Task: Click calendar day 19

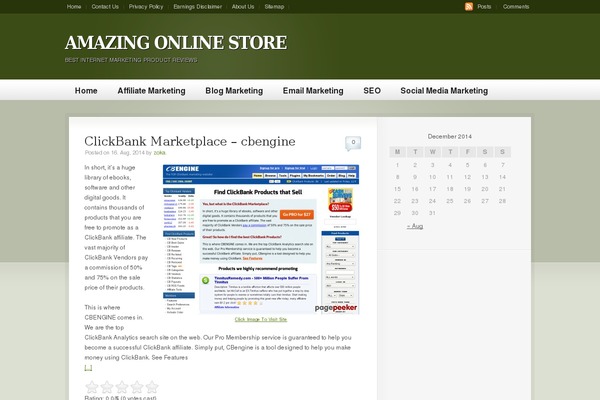Action: pos(467,189)
